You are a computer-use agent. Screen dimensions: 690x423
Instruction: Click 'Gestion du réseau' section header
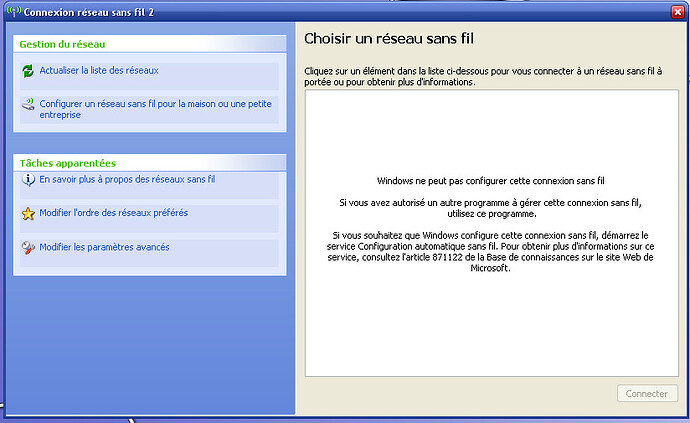tap(62, 45)
